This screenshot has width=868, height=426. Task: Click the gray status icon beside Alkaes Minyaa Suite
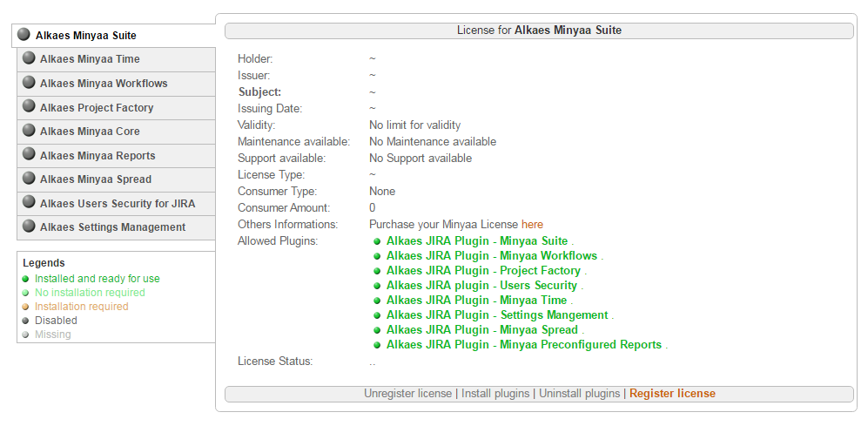[x=24, y=35]
